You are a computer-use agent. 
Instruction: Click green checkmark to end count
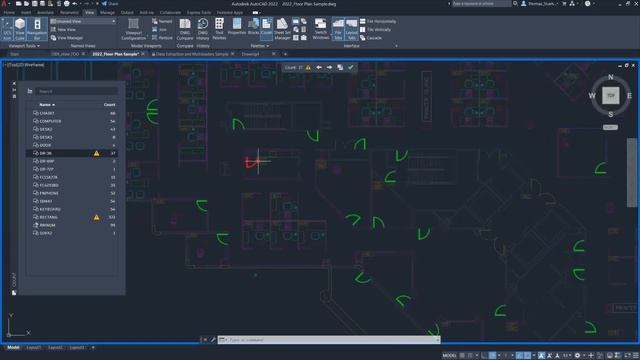tap(351, 67)
